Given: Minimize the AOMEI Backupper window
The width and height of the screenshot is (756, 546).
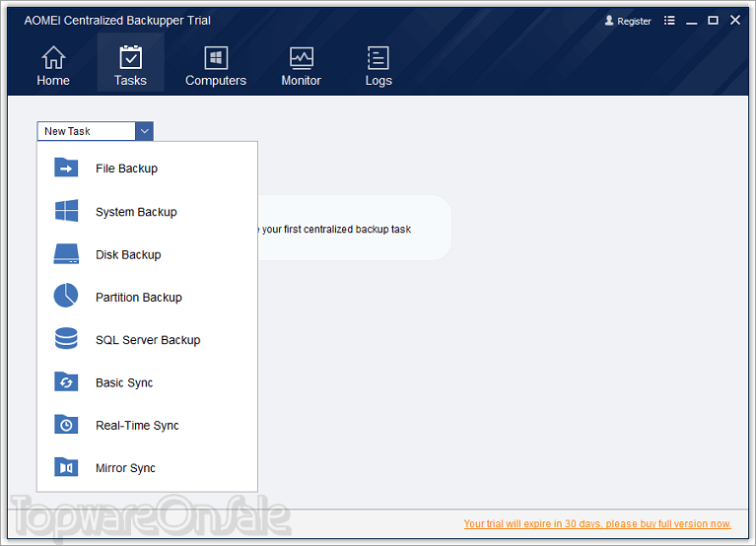Looking at the screenshot, I should [x=691, y=21].
